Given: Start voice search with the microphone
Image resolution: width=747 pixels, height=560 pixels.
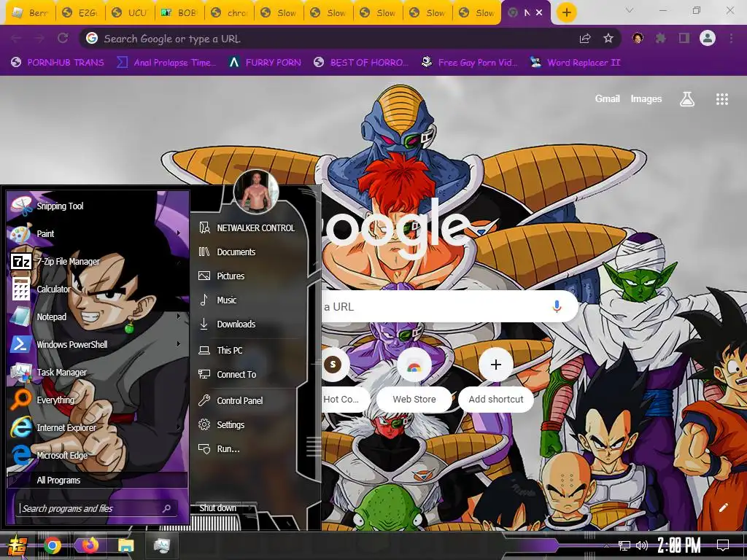Looking at the screenshot, I should pyautogui.click(x=557, y=307).
